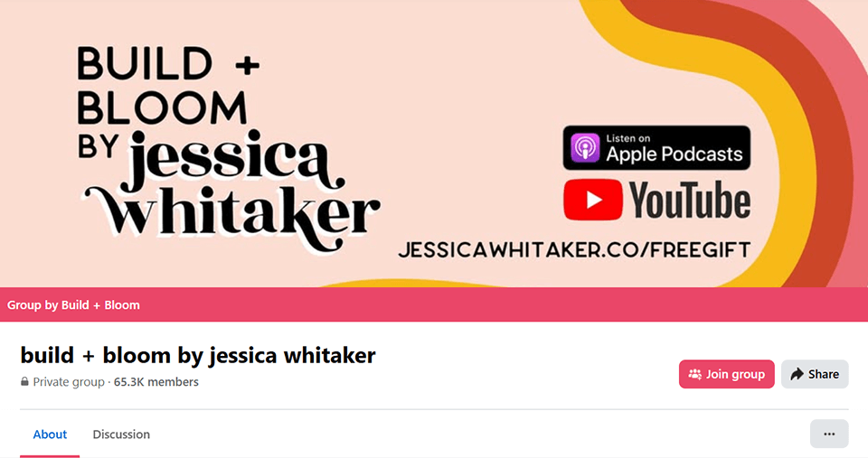Click the purple podcast icon
The image size is (868, 458).
pyautogui.click(x=585, y=147)
